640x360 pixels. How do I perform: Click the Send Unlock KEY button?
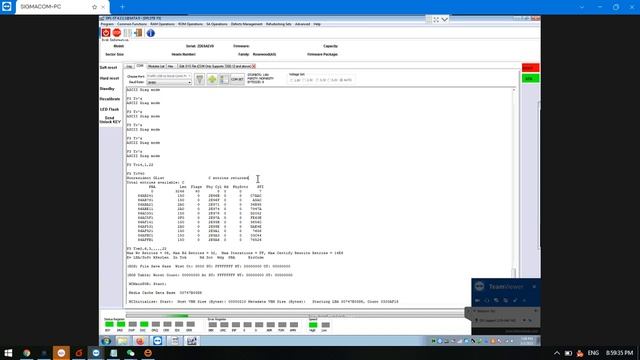click(110, 120)
